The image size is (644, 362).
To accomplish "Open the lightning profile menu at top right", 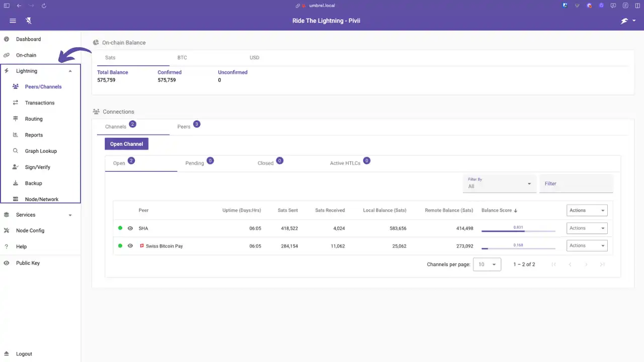I will pos(628,21).
